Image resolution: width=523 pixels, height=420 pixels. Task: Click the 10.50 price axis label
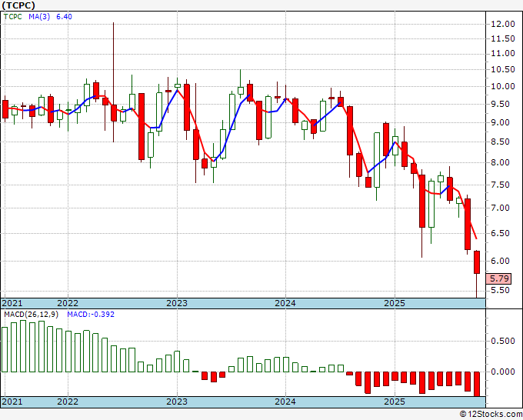(503, 69)
